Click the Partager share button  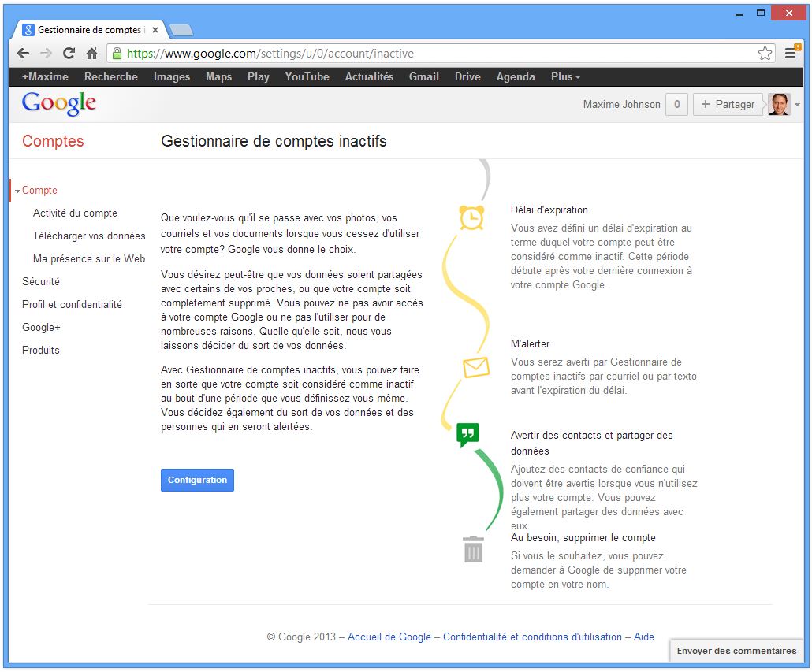[x=727, y=105]
